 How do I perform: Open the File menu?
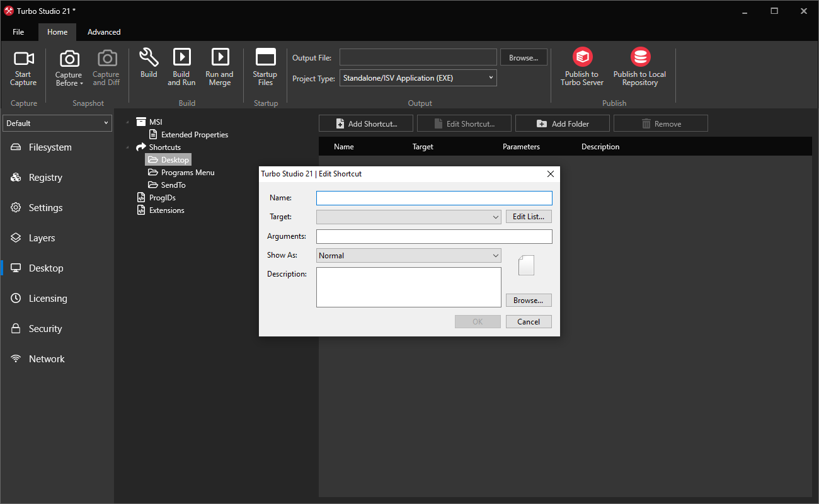click(18, 31)
